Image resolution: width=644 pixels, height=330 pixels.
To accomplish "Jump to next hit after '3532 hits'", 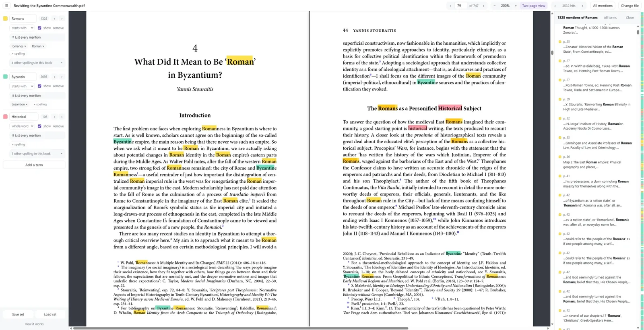I will (582, 6).
